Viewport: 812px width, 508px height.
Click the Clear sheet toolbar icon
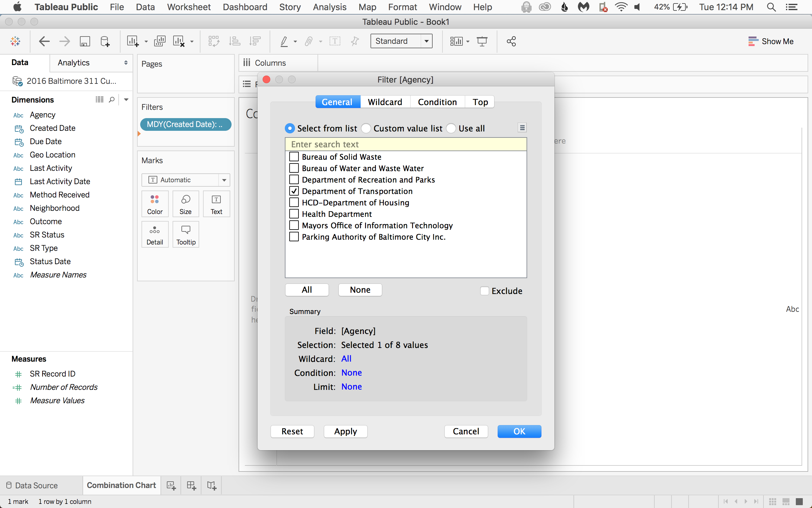pyautogui.click(x=179, y=41)
